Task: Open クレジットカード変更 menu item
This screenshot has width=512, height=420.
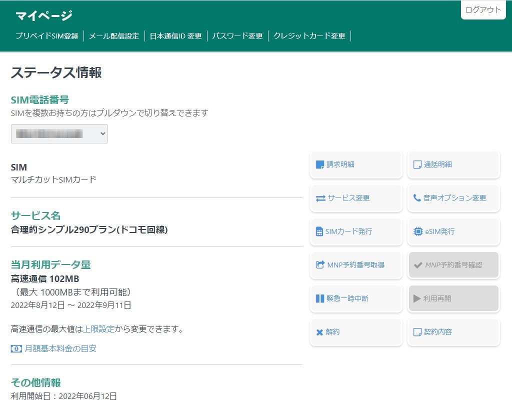Action: tap(309, 36)
